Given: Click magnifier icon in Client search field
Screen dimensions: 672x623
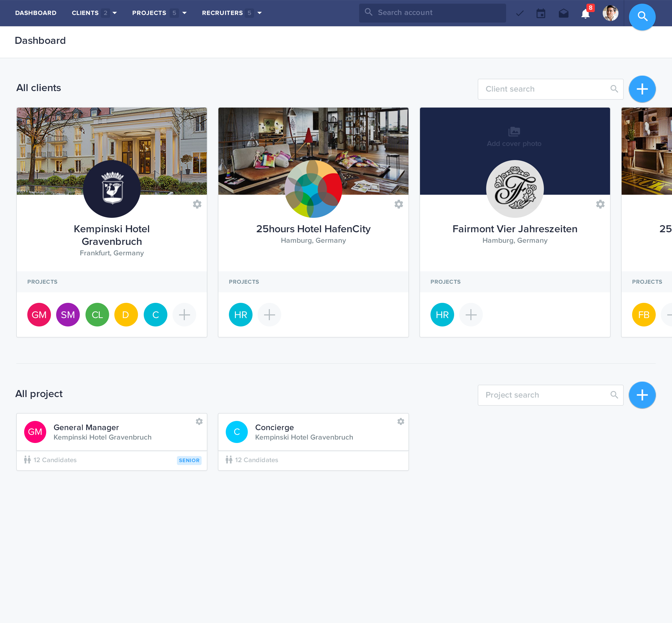Looking at the screenshot, I should pyautogui.click(x=614, y=89).
